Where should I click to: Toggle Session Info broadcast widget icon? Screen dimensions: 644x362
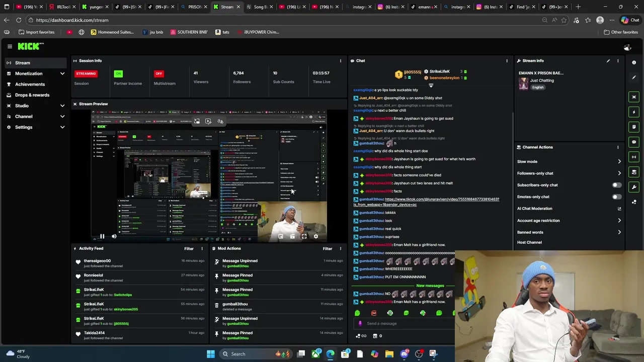634,157
